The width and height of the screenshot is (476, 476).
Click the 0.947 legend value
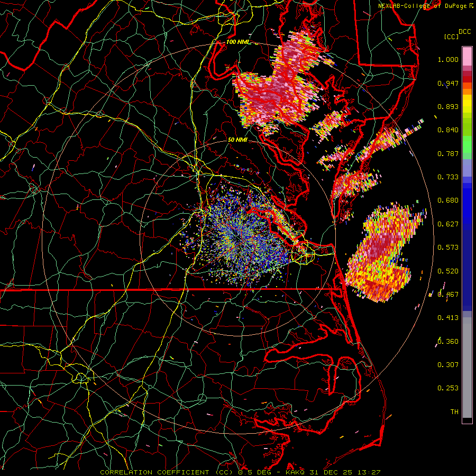pyautogui.click(x=448, y=83)
